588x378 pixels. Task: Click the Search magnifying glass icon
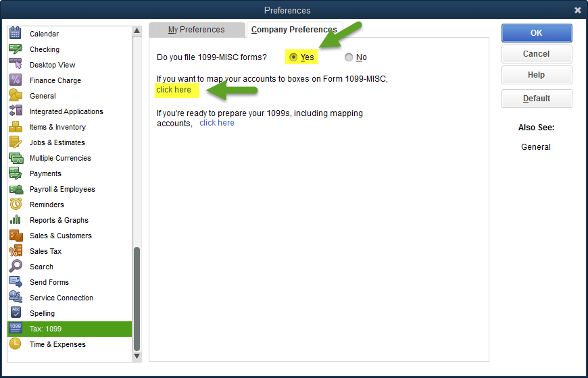[15, 267]
